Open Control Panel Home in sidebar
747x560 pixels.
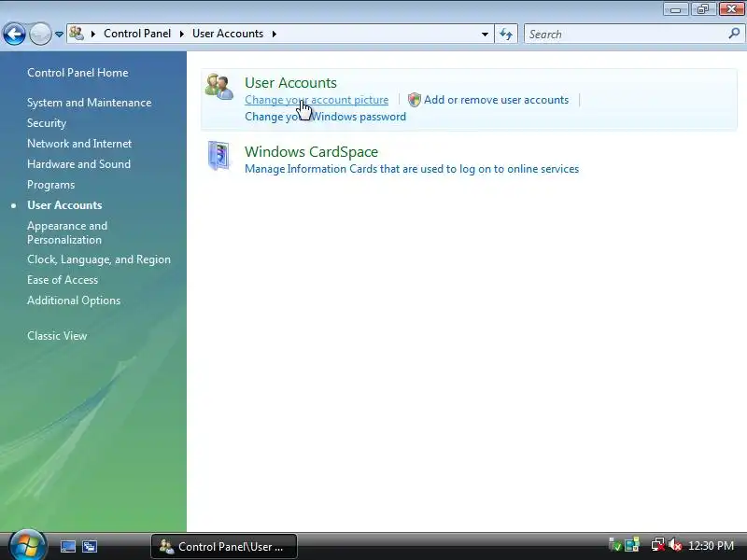(x=78, y=73)
